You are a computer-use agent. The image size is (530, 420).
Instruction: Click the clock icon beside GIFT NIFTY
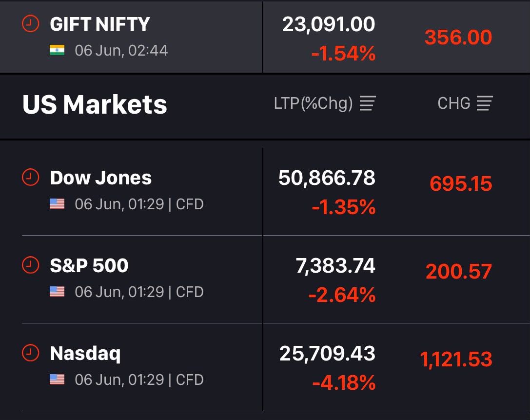click(x=30, y=24)
